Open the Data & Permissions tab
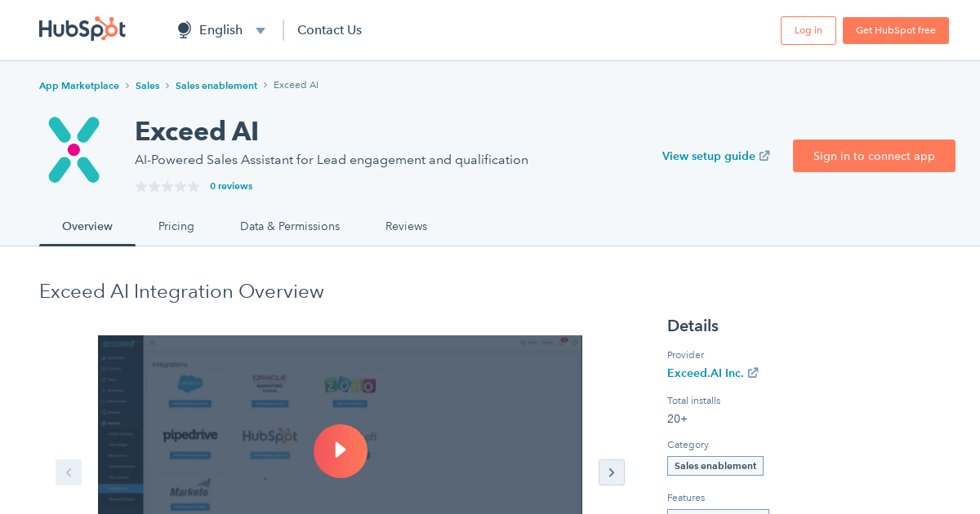 [x=289, y=226]
